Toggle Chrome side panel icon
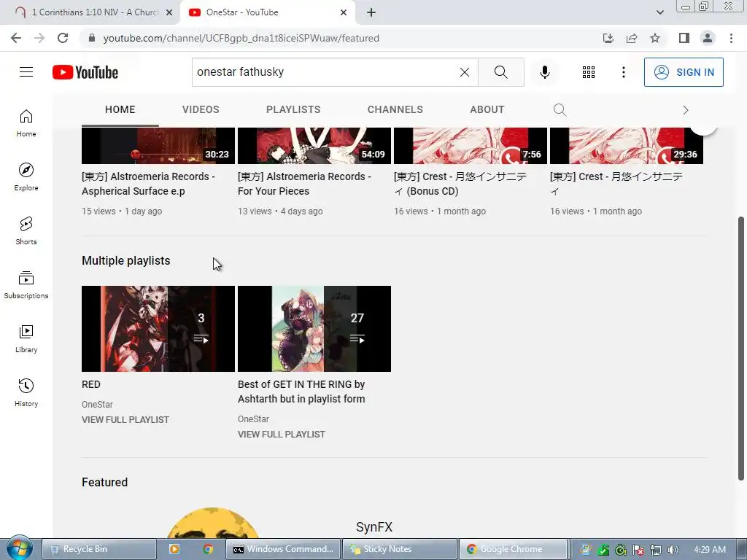The height and width of the screenshot is (560, 747). pos(684,38)
